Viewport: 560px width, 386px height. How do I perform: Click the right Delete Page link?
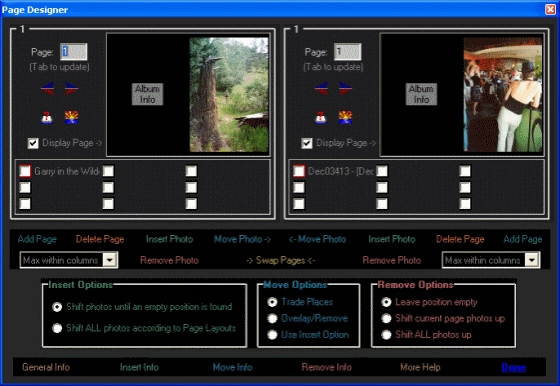pos(460,239)
